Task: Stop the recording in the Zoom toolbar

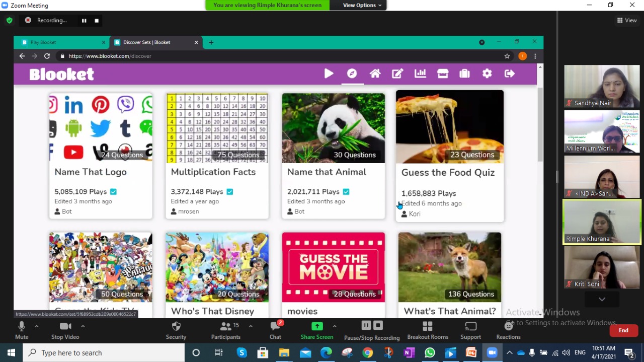Action: [378, 326]
